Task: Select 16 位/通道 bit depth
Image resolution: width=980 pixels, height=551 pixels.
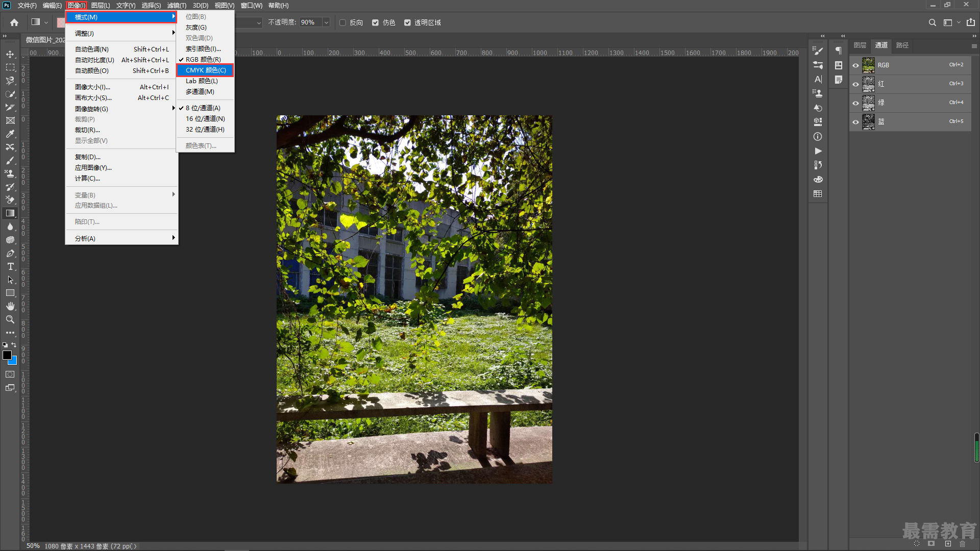Action: point(205,119)
